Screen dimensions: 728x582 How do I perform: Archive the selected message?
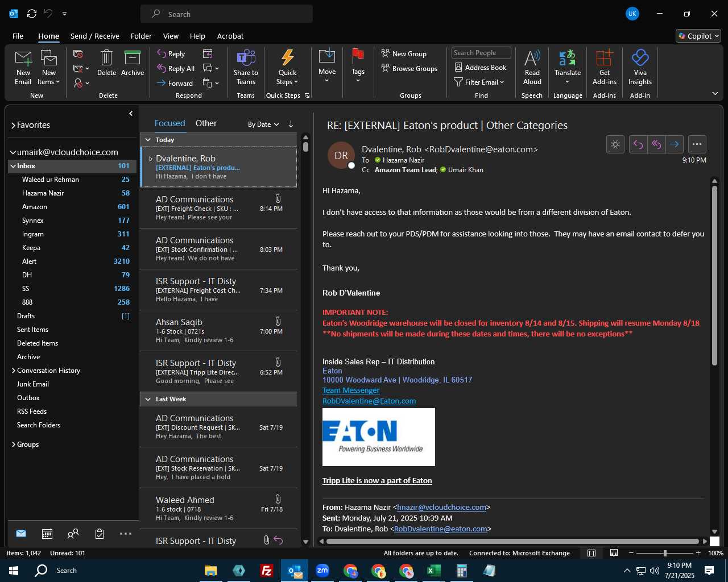click(x=133, y=63)
